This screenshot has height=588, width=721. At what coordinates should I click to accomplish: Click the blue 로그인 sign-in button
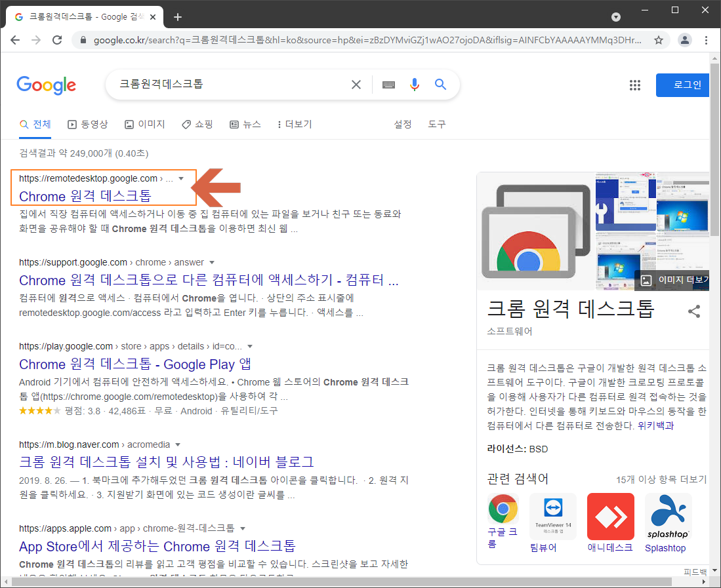(x=684, y=85)
